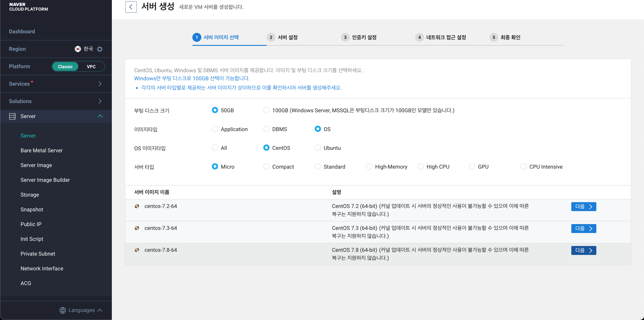
Task: Click the Server menu icon in sidebar
Action: point(12,116)
